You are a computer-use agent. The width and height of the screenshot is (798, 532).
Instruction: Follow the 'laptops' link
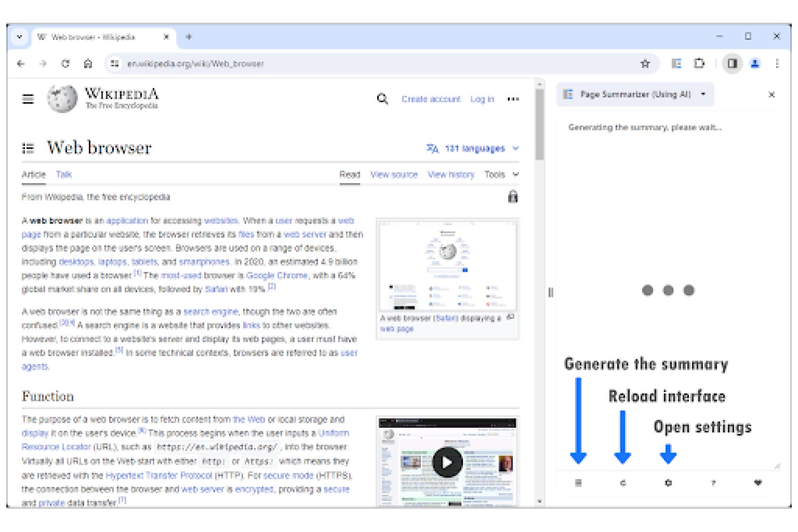(x=112, y=262)
